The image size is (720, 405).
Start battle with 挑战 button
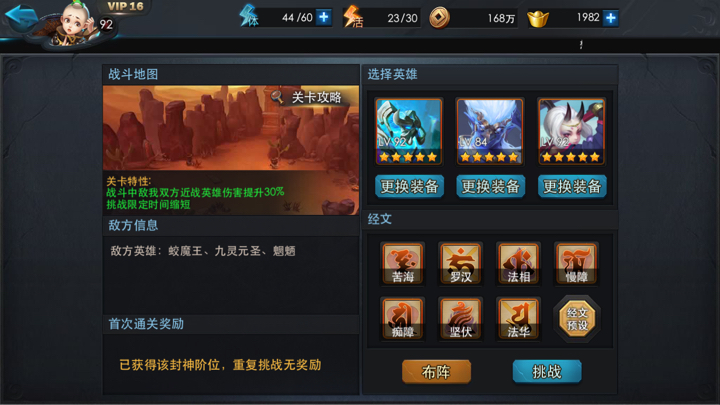[x=547, y=371]
